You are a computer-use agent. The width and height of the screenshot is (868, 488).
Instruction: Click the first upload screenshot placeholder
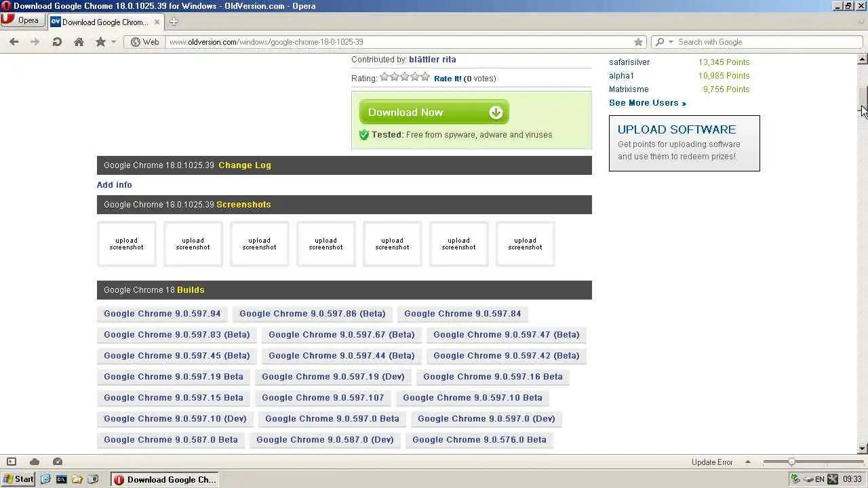[x=126, y=244]
